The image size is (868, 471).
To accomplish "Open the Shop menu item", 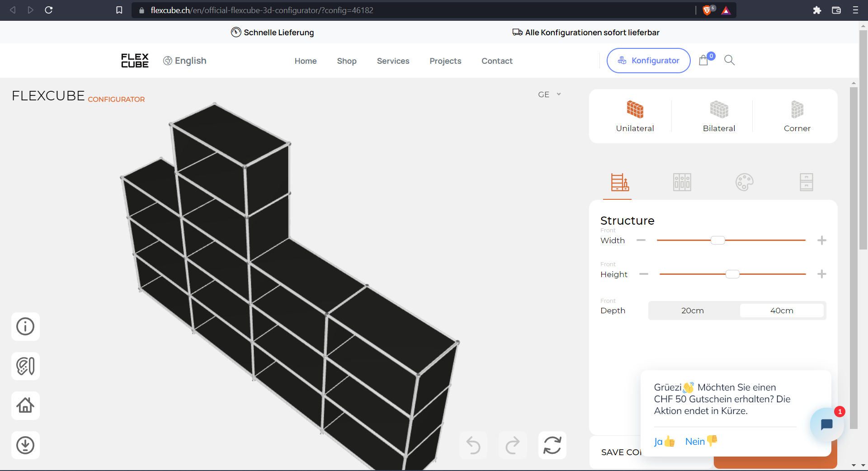I will pos(347,61).
